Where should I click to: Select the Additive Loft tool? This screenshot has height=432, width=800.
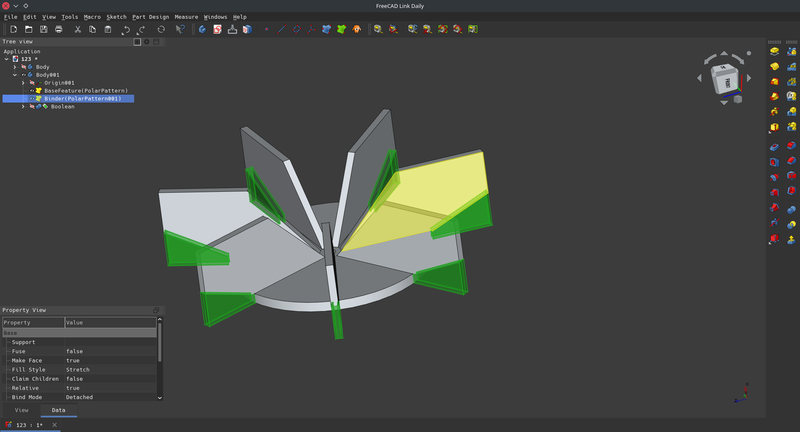tap(774, 81)
